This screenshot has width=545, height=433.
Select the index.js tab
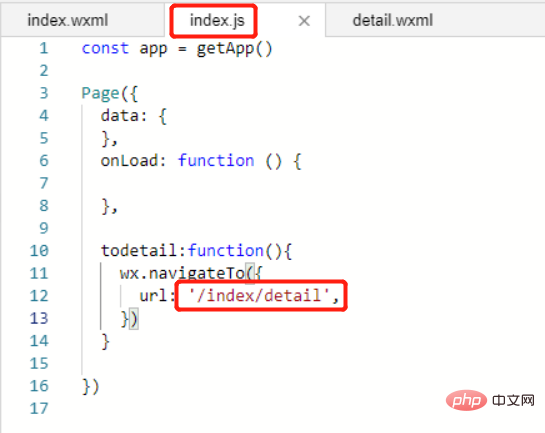click(x=217, y=21)
